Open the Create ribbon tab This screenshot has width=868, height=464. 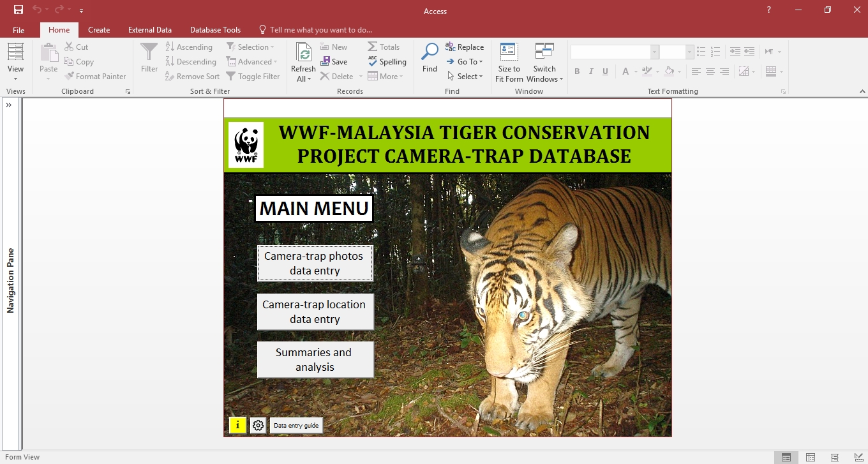click(x=99, y=30)
